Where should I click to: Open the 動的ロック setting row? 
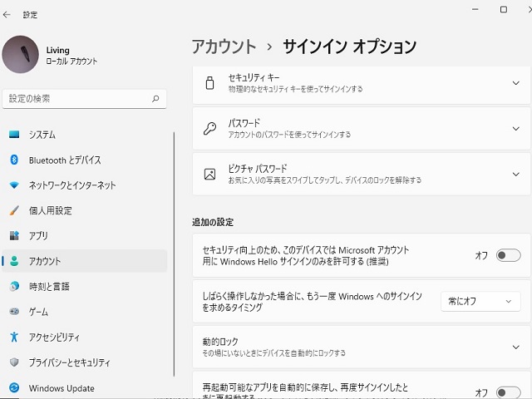pyautogui.click(x=362, y=347)
